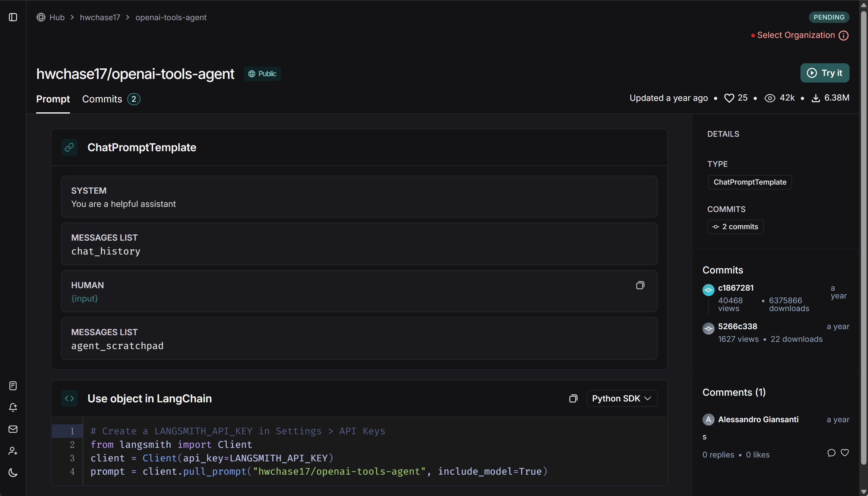Viewport: 868px width, 496px height.
Task: Click the invite user icon
Action: [13, 451]
